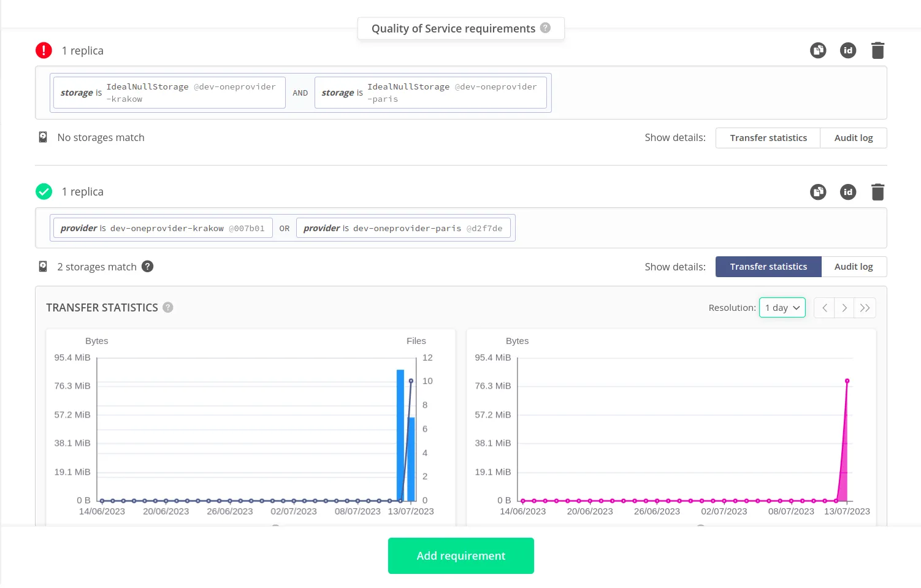921x588 pixels.
Task: Jump to newest chart data with double arrow
Action: pos(865,308)
